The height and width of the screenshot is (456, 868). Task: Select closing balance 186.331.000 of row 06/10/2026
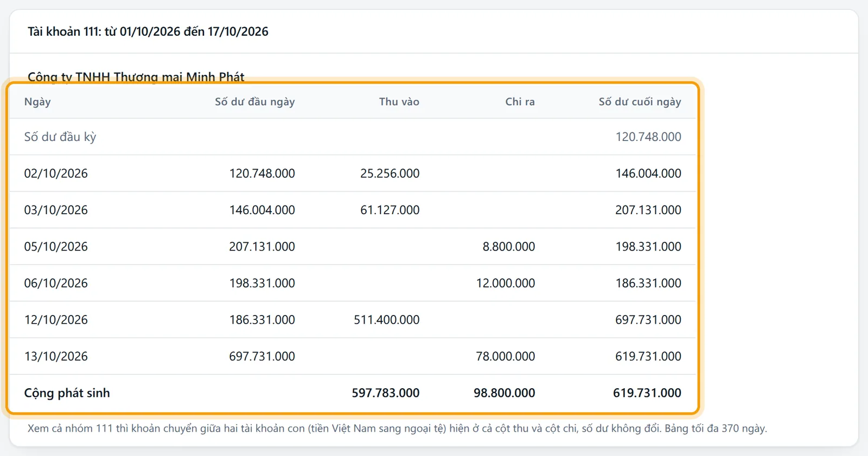[x=648, y=283]
